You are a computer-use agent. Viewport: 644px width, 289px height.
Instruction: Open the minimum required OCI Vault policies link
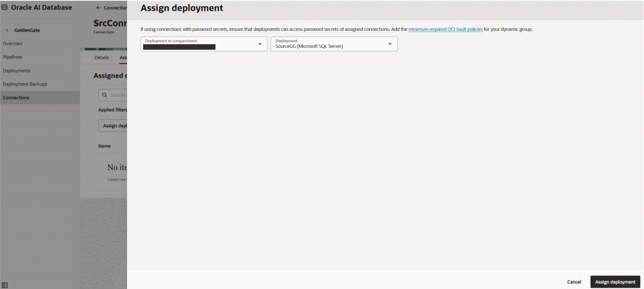tap(445, 30)
